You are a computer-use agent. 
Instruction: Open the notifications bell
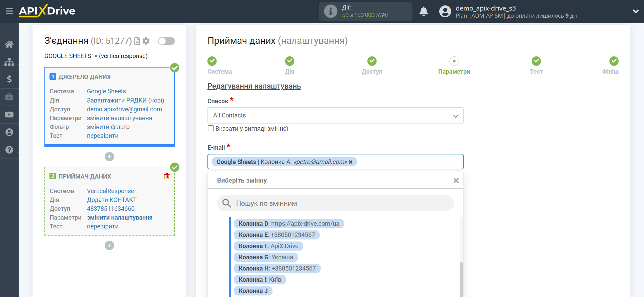click(x=423, y=12)
